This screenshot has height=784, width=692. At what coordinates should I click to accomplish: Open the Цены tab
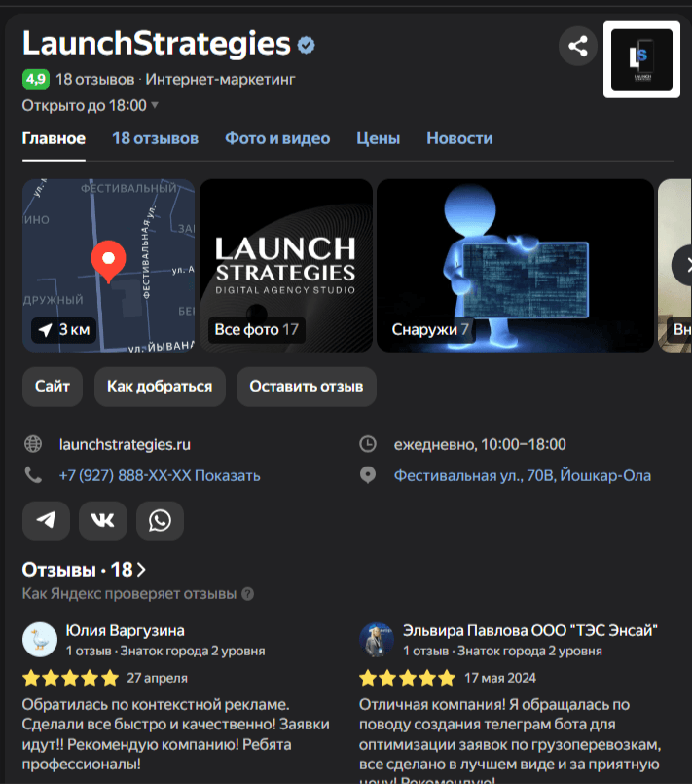378,138
